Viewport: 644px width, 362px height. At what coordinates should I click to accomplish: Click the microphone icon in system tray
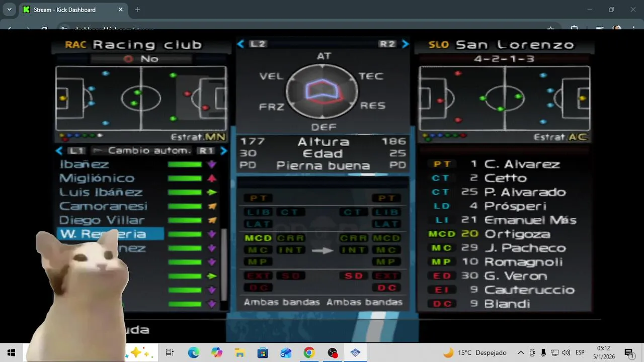point(543,352)
